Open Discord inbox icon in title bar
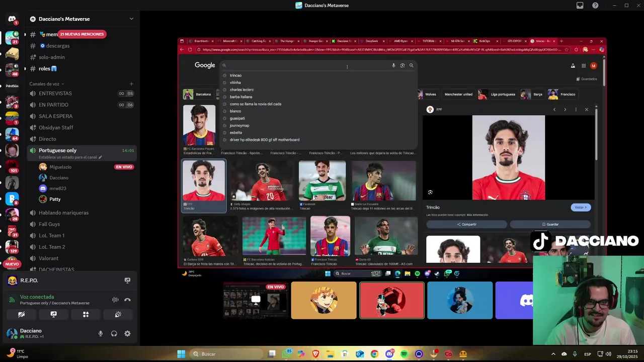 click(x=580, y=6)
